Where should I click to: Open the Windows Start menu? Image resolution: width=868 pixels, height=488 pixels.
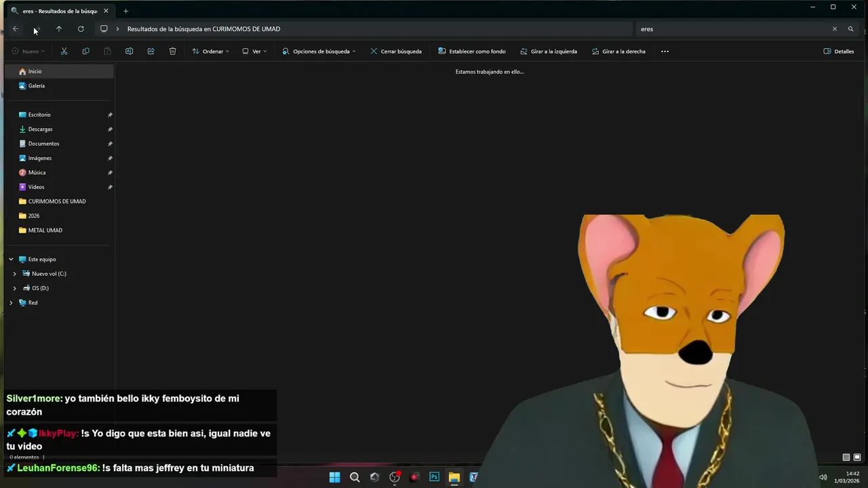pyautogui.click(x=334, y=477)
